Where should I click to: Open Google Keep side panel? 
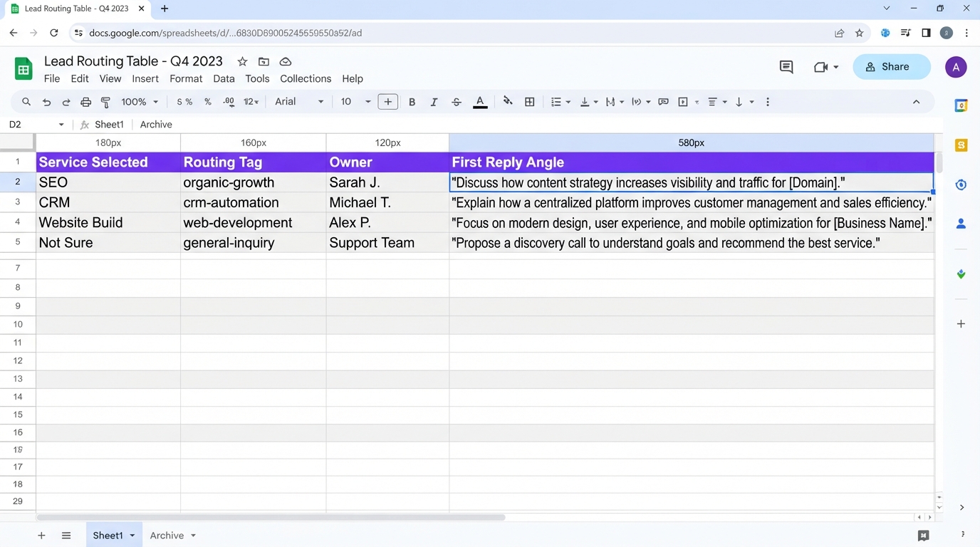coord(961,145)
